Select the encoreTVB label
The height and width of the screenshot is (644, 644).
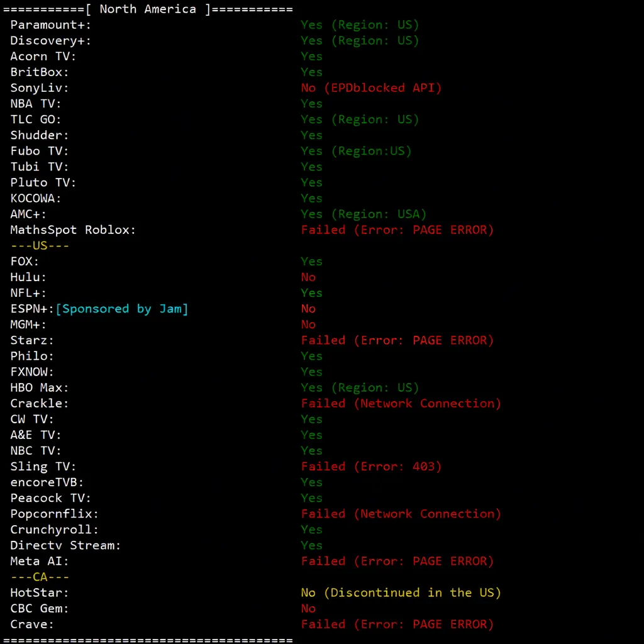(x=47, y=482)
